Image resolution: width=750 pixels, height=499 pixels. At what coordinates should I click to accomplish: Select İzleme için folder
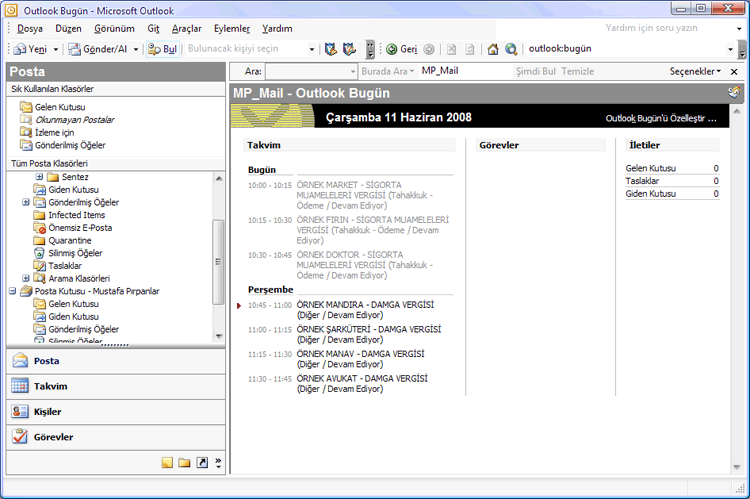pos(54,133)
